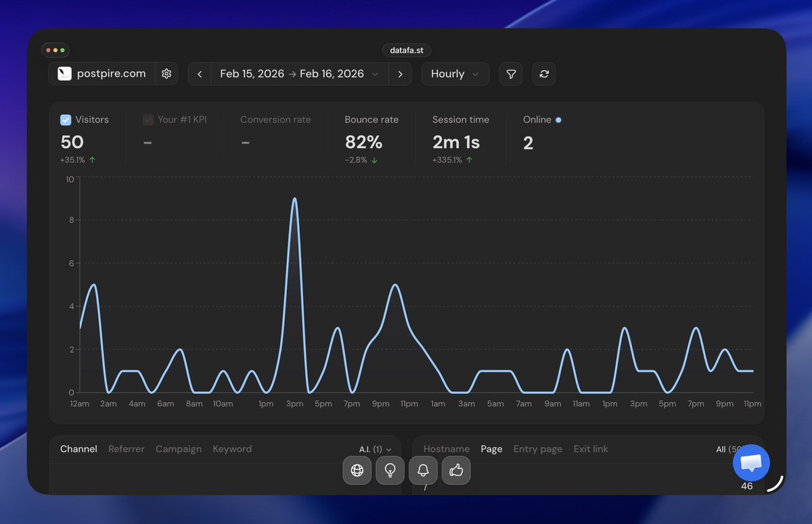
Task: Switch to the Entry page tab
Action: click(x=538, y=449)
